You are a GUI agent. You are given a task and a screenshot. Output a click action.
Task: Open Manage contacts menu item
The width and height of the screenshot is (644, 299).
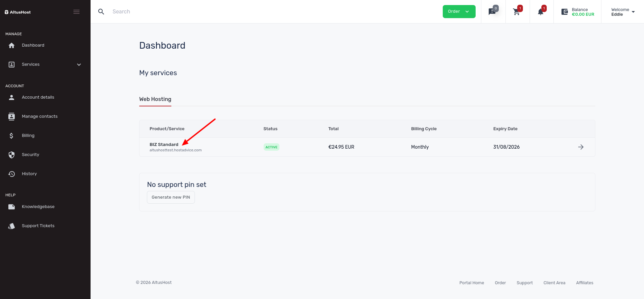point(40,116)
